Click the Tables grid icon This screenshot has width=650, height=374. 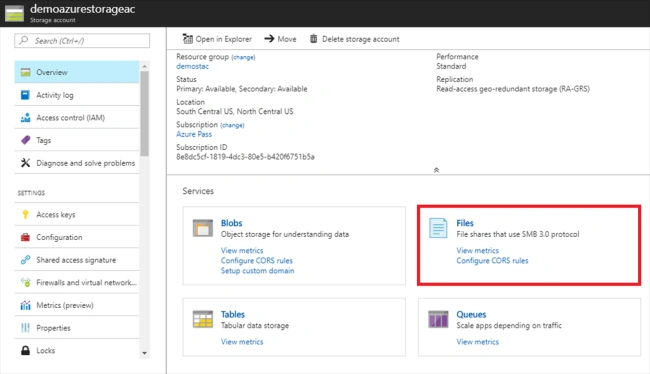point(203,319)
